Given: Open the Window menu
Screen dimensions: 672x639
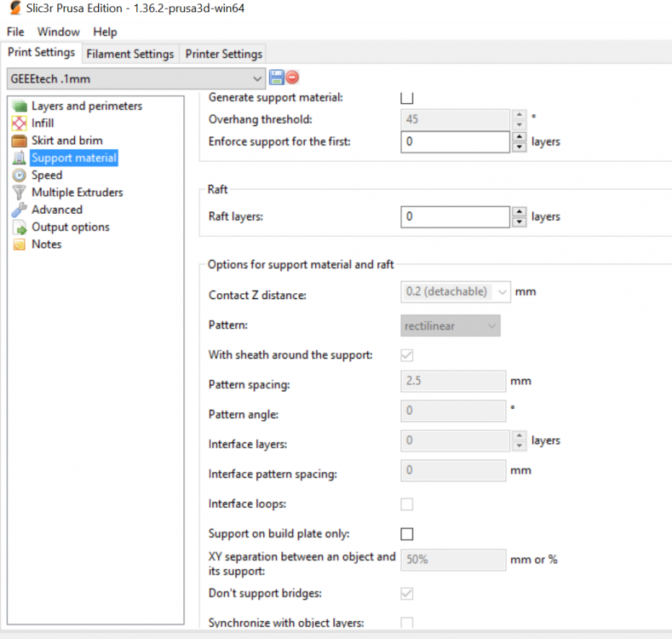Looking at the screenshot, I should pyautogui.click(x=58, y=32).
